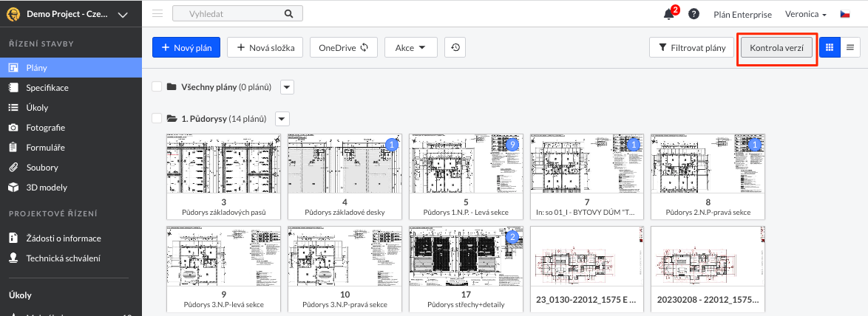Check the Všechny plány folder checkbox

(x=157, y=87)
